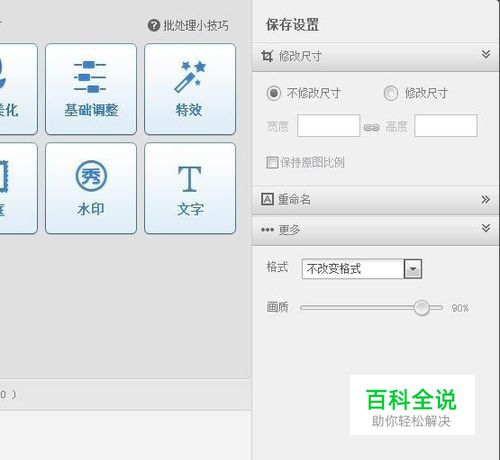Collapse the 更多 section chevron

(486, 228)
